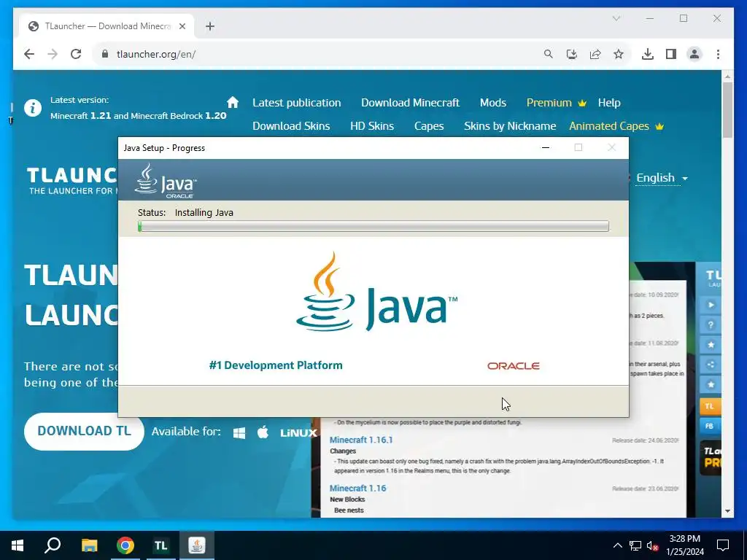747x560 pixels.
Task: Go back using the browser back arrow
Action: (29, 54)
